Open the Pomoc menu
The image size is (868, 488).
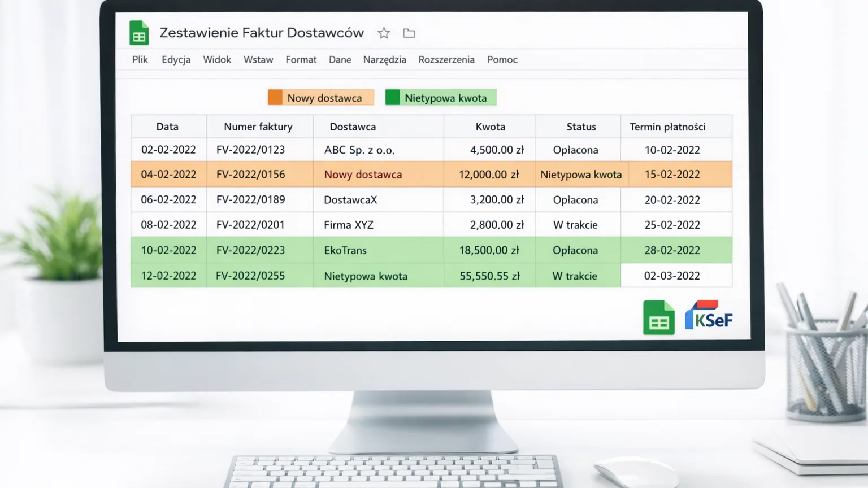click(x=502, y=59)
